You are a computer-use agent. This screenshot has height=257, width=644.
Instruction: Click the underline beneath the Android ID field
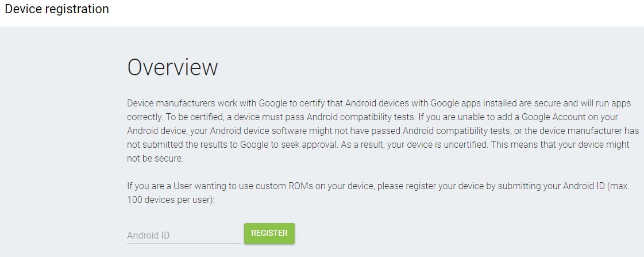tap(184, 243)
